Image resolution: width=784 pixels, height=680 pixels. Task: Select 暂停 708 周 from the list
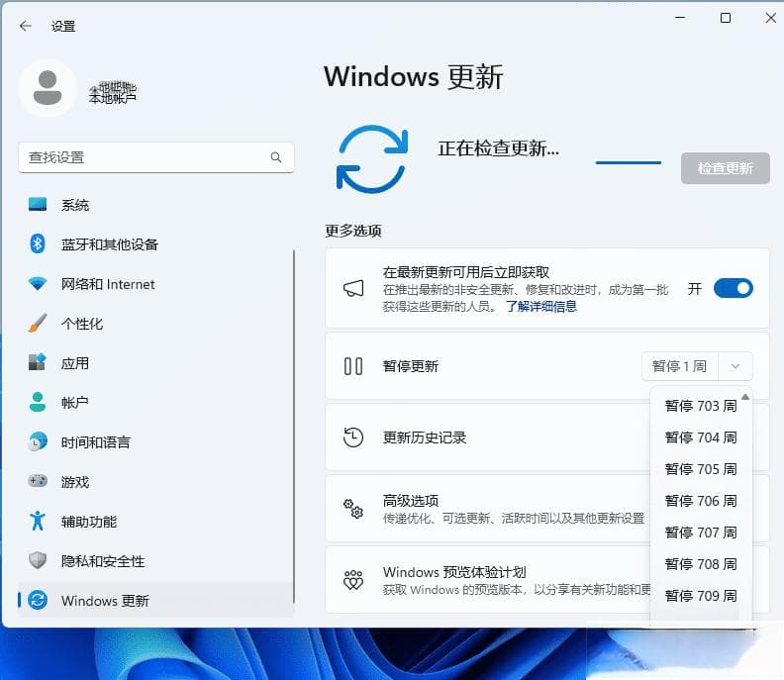[x=701, y=564]
